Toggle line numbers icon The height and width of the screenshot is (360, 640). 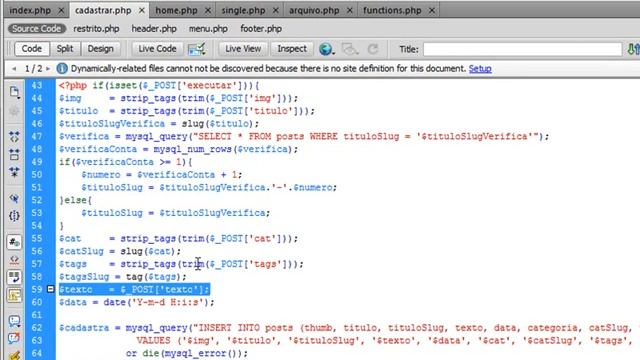point(14,242)
